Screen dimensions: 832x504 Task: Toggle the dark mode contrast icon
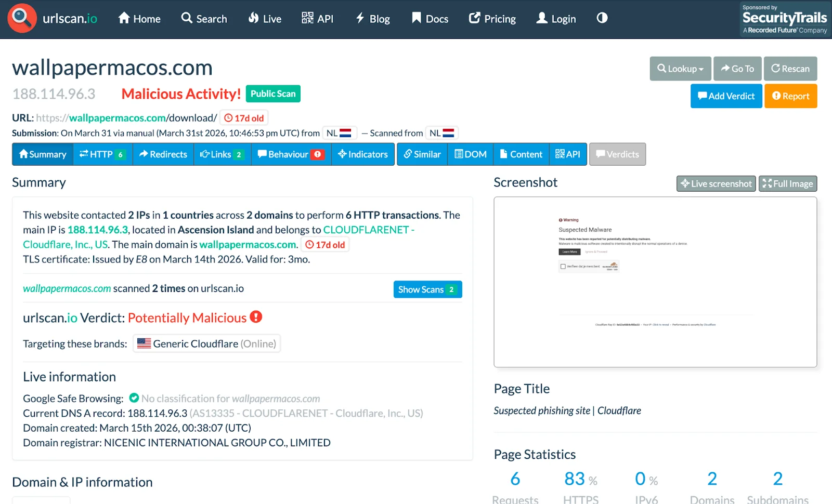[602, 18]
